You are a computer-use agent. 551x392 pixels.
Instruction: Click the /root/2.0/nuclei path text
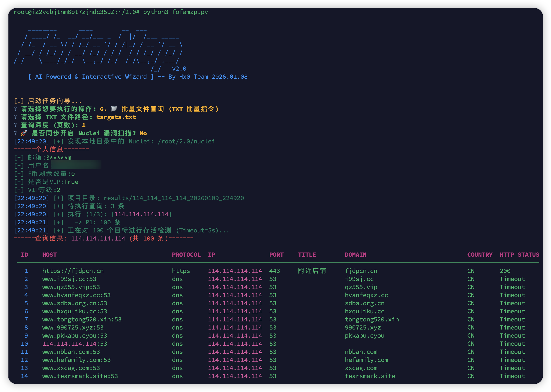[x=186, y=141]
